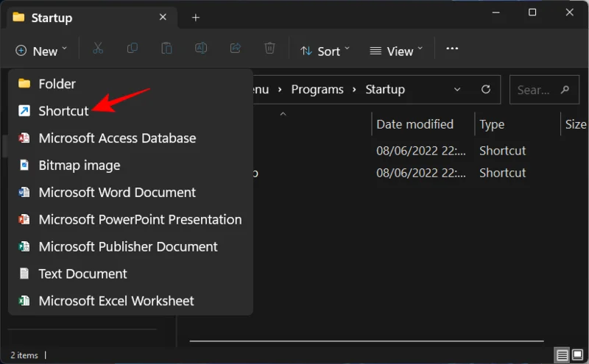Click inside the Search box

coord(544,89)
